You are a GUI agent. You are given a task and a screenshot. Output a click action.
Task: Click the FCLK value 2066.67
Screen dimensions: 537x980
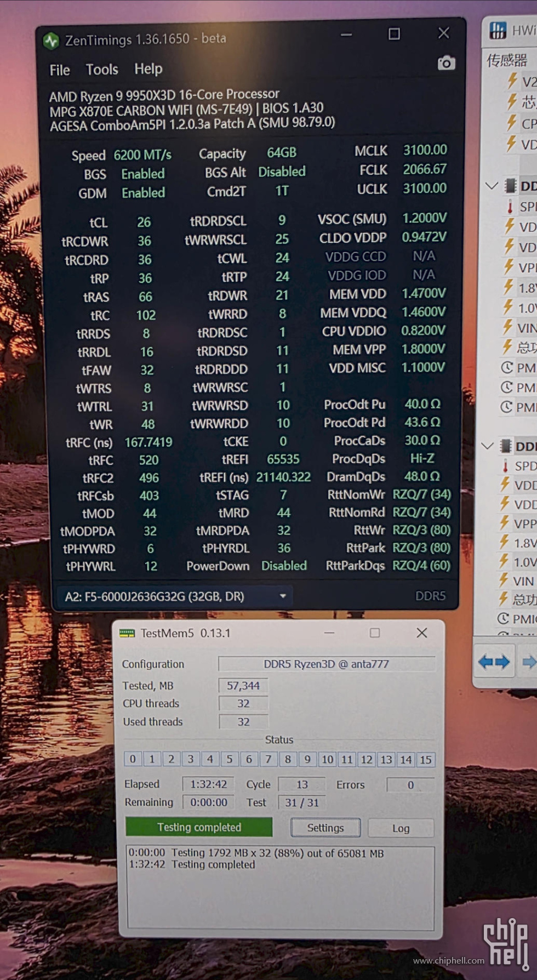pyautogui.click(x=425, y=169)
